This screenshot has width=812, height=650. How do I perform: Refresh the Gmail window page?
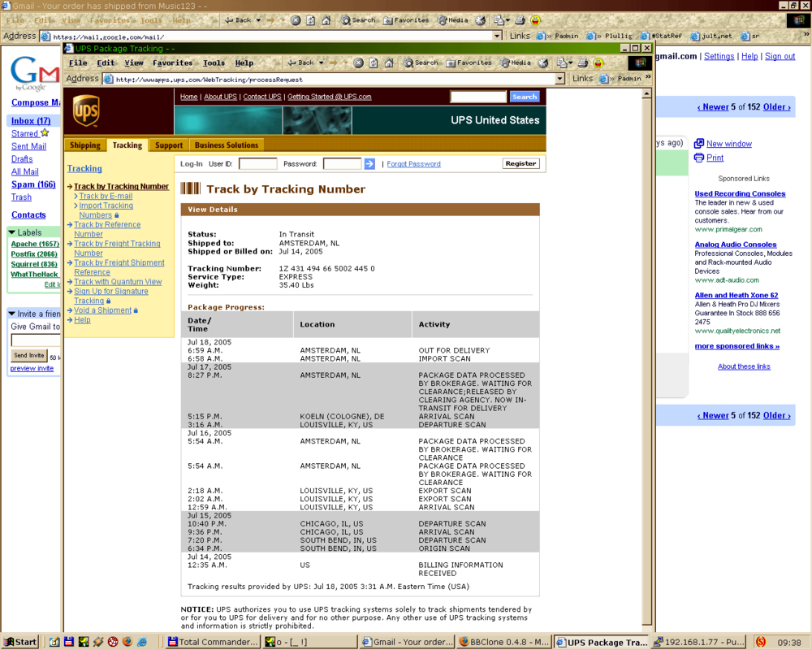[310, 20]
